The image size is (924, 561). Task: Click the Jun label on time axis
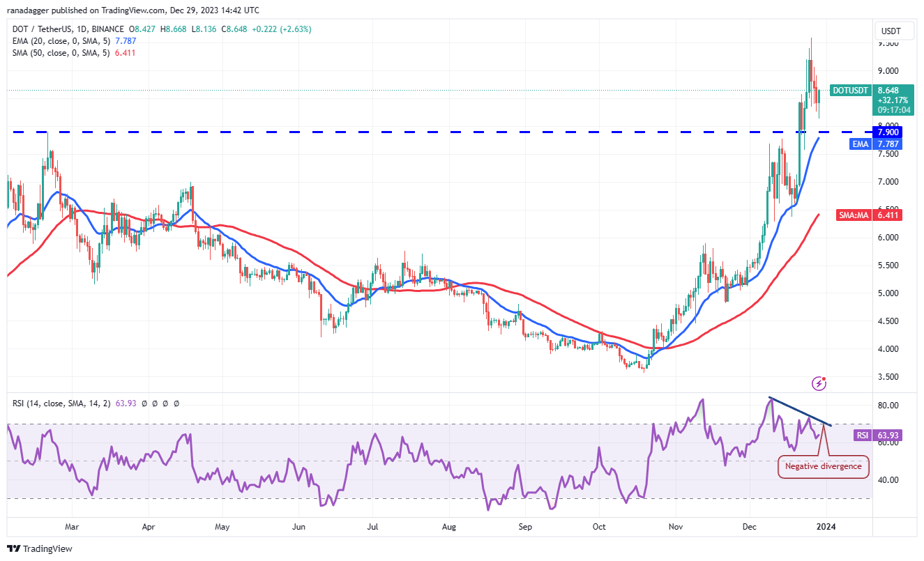(298, 528)
